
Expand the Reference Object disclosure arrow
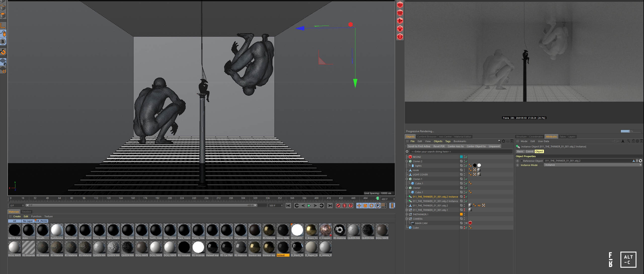point(521,161)
